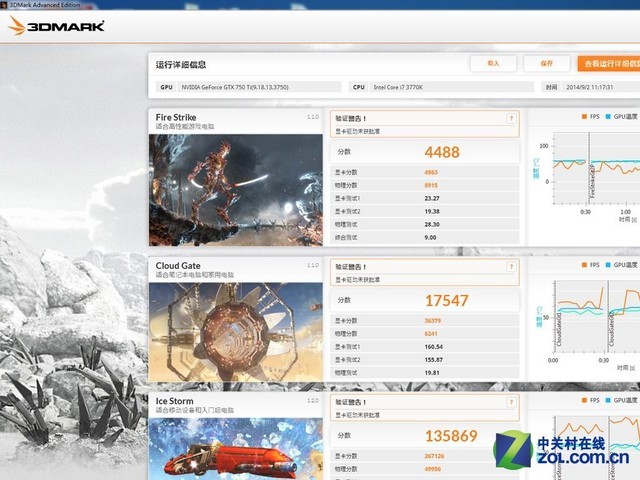640x480 pixels.
Task: Click the Fire Strike 验证警告 warning heading
Action: click(351, 118)
